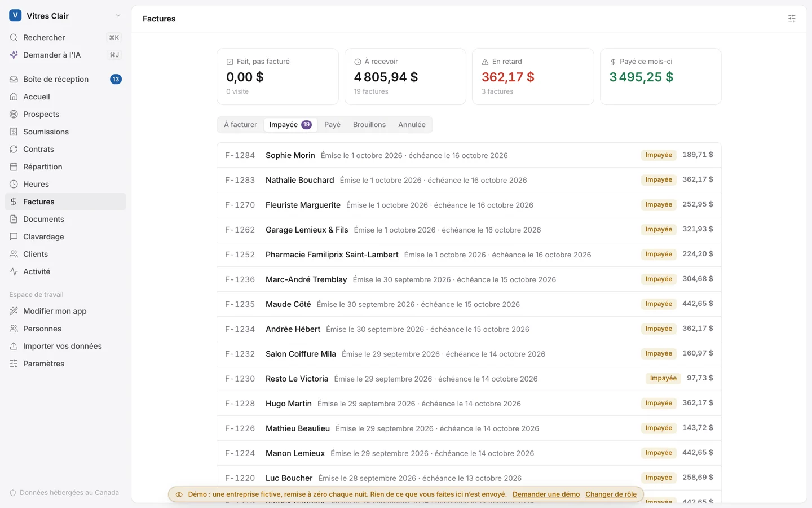Click the Demander à l'IA sparkle icon
The height and width of the screenshot is (508, 812).
coord(14,55)
